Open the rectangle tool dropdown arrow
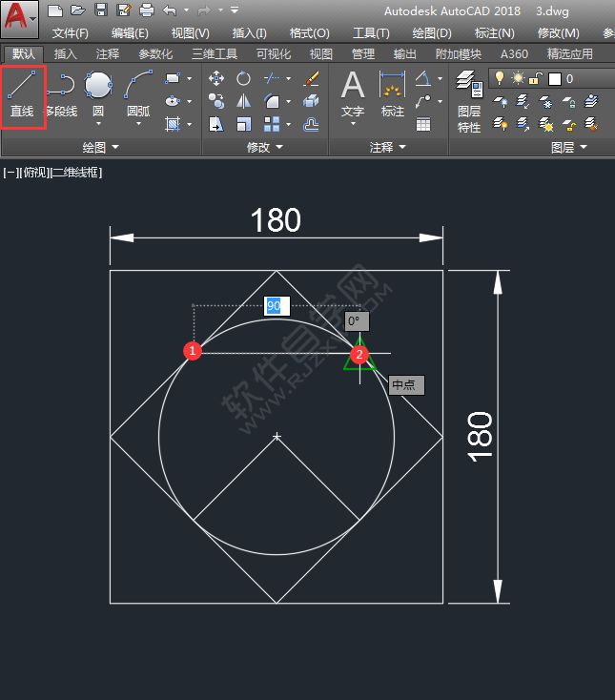The height and width of the screenshot is (700, 615). point(190,78)
